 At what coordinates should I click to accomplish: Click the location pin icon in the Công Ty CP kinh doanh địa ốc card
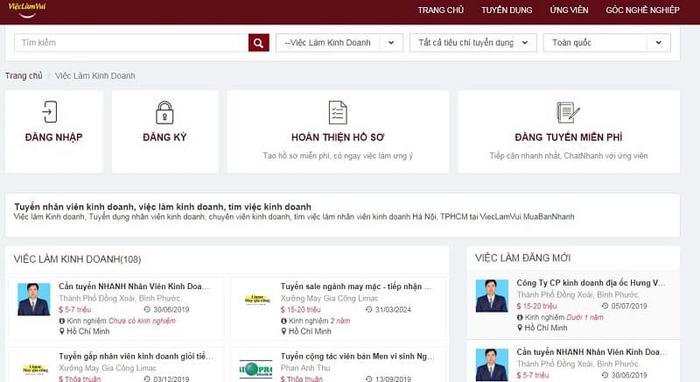tap(520, 328)
